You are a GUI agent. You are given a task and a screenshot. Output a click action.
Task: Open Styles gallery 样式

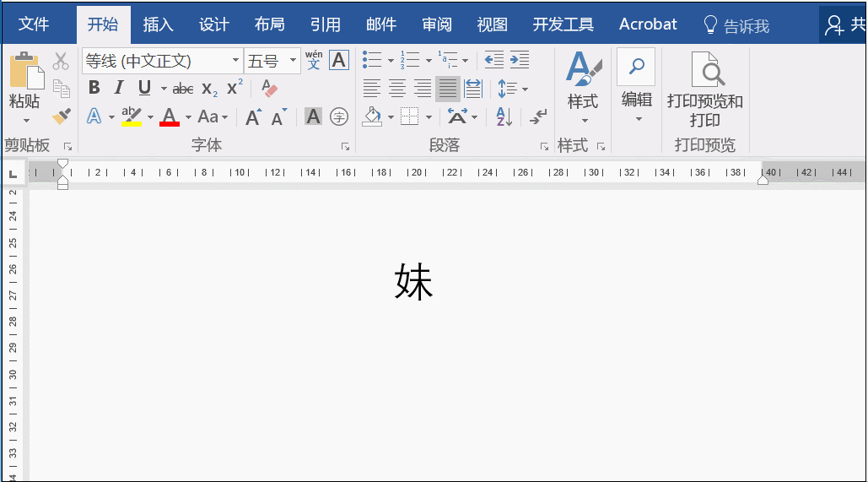point(583,89)
